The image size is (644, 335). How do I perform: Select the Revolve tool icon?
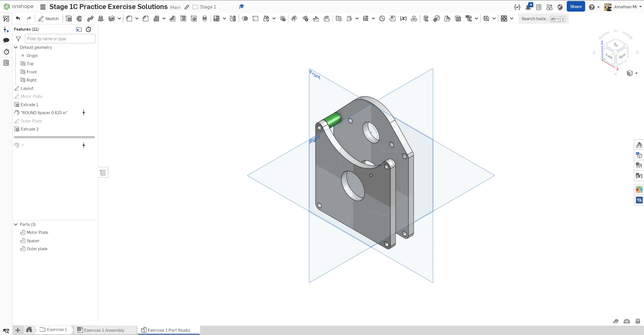tap(79, 19)
